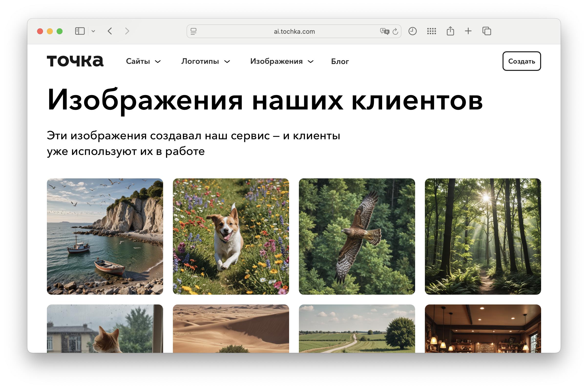Open the flying hawk image
This screenshot has height=389, width=588.
point(357,237)
